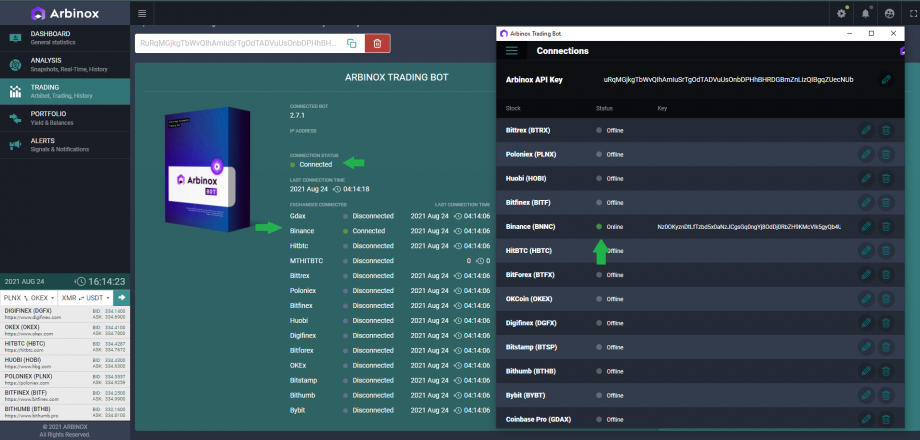920x440 pixels.
Task: Click the Stock column header in Connections
Action: pos(513,109)
